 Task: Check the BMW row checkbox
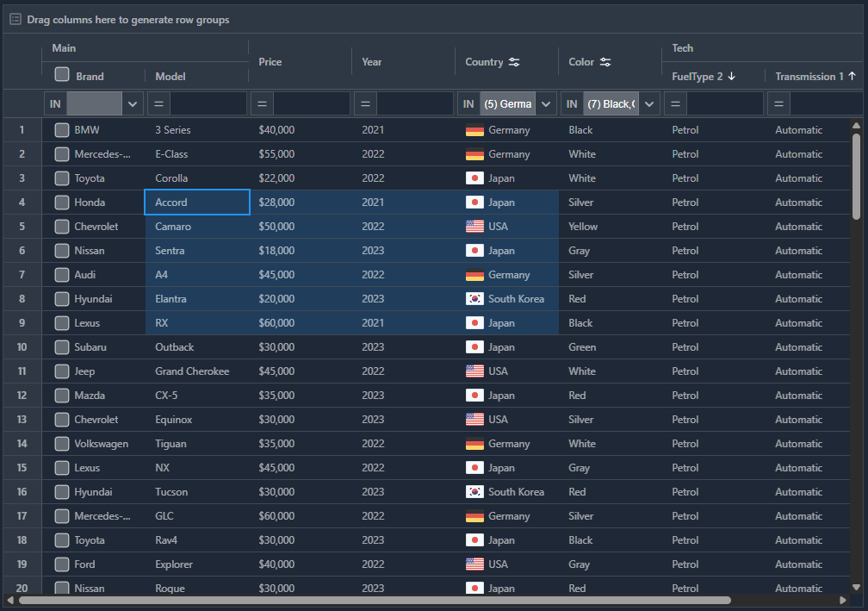click(62, 130)
